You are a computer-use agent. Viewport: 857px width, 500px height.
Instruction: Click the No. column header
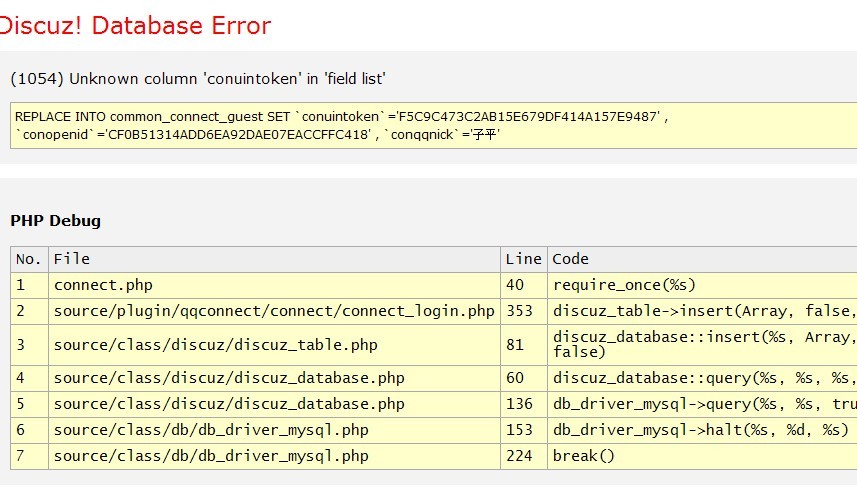pyautogui.click(x=29, y=259)
